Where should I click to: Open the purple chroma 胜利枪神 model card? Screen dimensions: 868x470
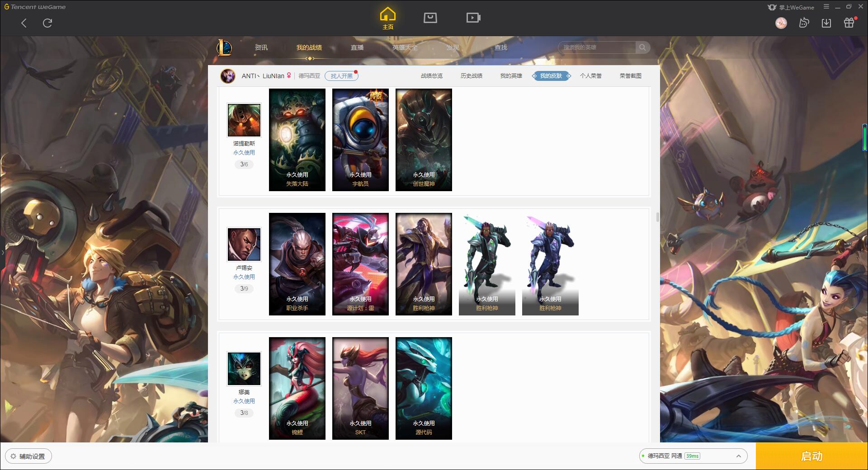tap(550, 264)
